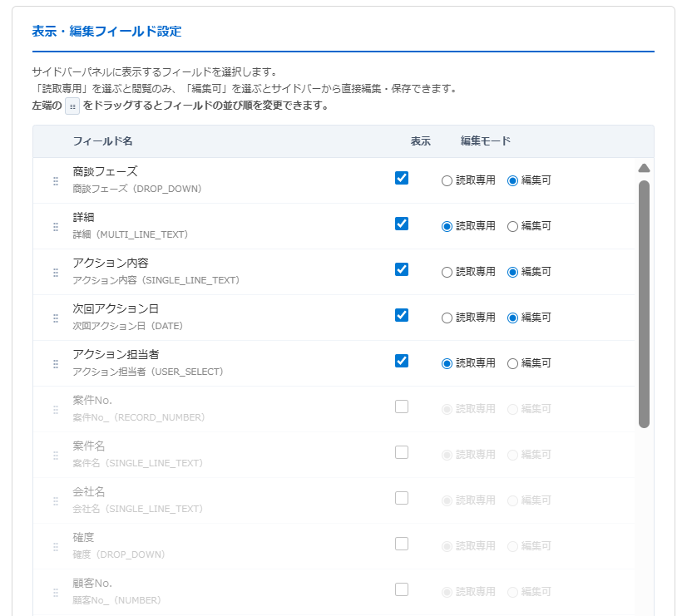Uncheck 表示 for アクション内容
687x616 pixels.
[x=402, y=269]
